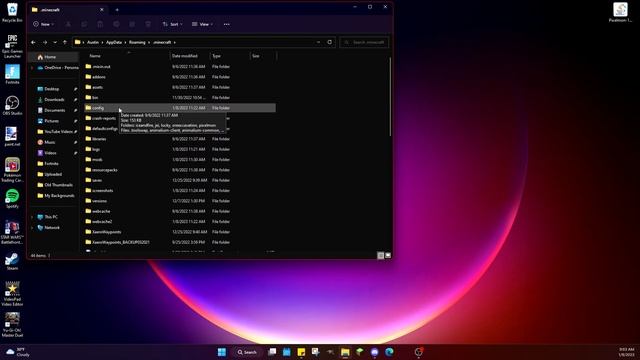Viewport: 640px width, 360px height.
Task: Open Microsoft Edge on the taskbar
Action: click(389, 352)
